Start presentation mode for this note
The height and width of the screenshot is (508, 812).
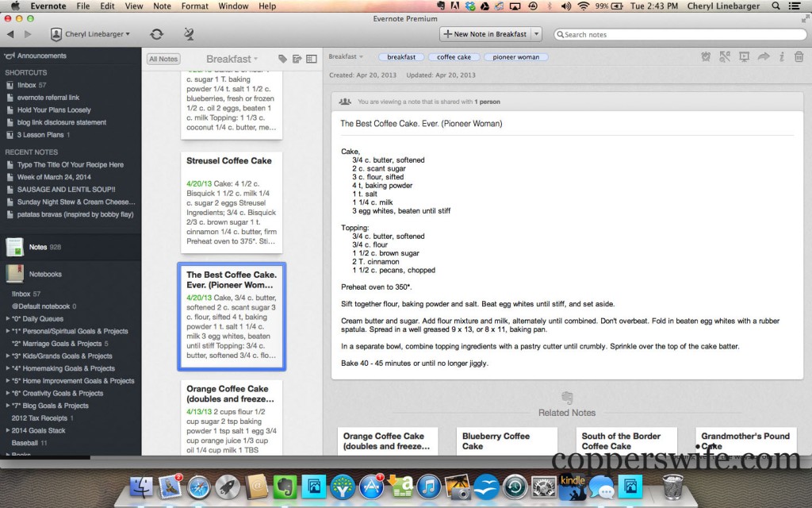pyautogui.click(x=744, y=56)
